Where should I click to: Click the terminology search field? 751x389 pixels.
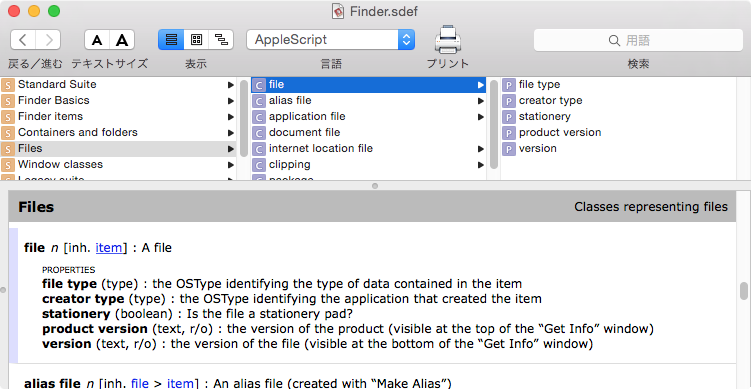click(x=638, y=40)
